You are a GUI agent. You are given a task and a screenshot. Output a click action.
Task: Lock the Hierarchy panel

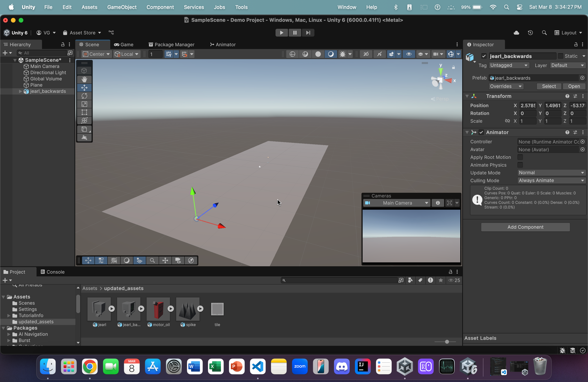(x=63, y=45)
